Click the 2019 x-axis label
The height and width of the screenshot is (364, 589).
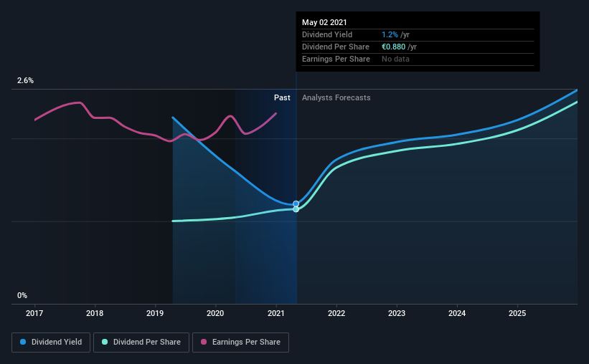[x=155, y=313]
